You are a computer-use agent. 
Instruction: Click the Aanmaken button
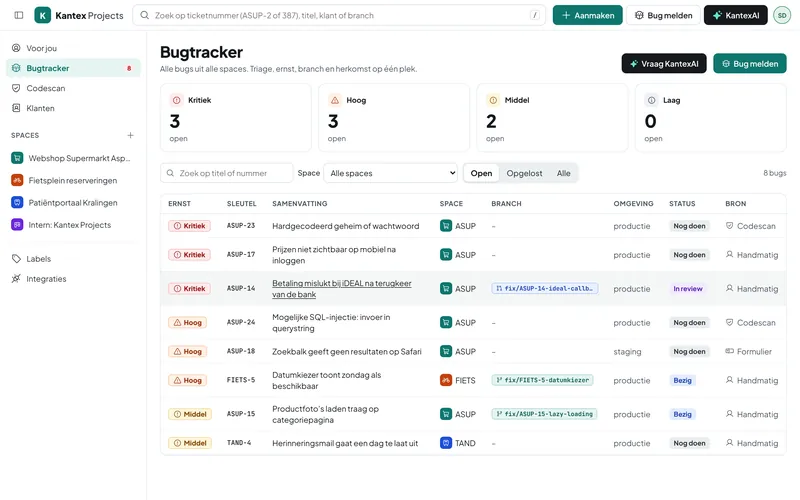587,15
